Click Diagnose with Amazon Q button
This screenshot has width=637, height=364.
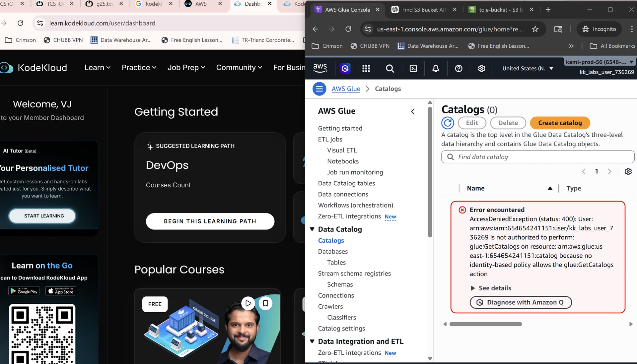521,302
